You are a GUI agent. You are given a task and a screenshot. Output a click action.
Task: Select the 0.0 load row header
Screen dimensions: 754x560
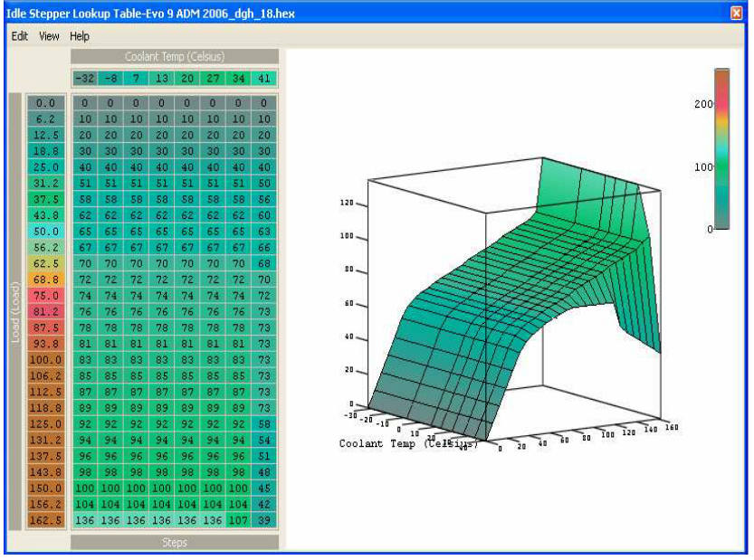click(x=46, y=104)
